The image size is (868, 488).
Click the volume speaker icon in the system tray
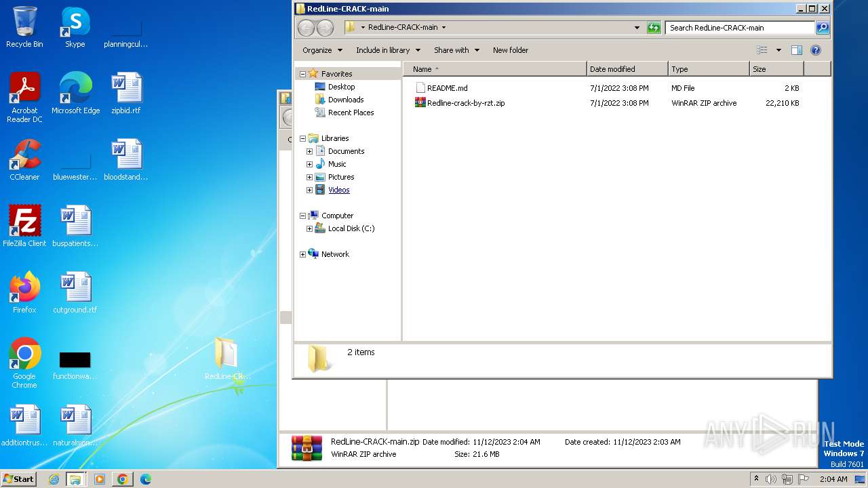coord(771,479)
